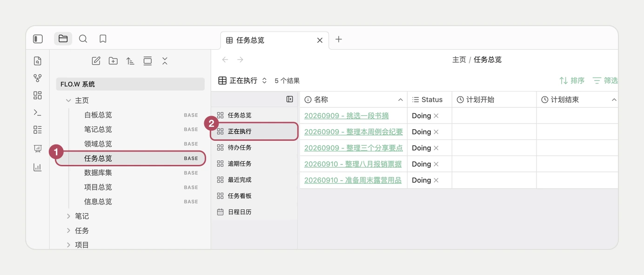
Task: Create a new note icon
Action: coord(96,61)
